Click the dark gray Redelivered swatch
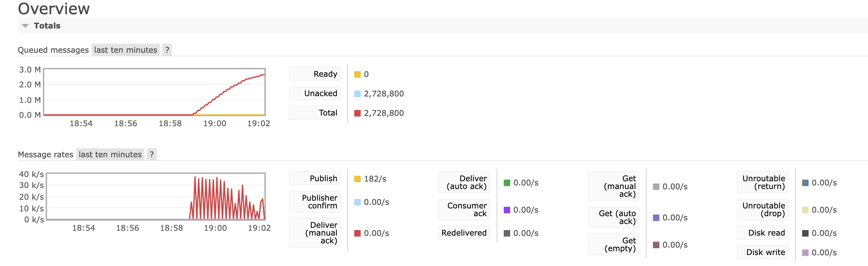The height and width of the screenshot is (266, 868). point(506,233)
